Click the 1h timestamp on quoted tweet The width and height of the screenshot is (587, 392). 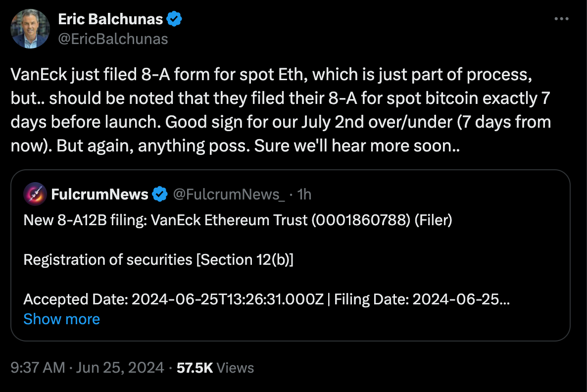(x=304, y=194)
